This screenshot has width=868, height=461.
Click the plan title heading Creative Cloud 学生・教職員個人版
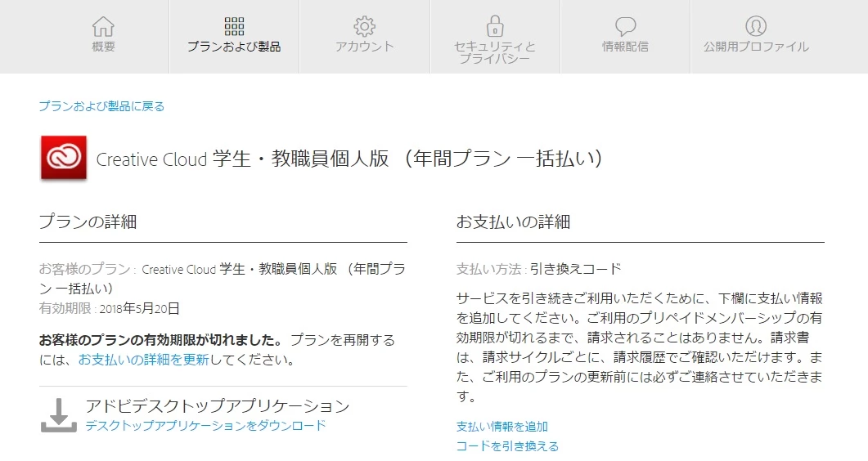(349, 159)
